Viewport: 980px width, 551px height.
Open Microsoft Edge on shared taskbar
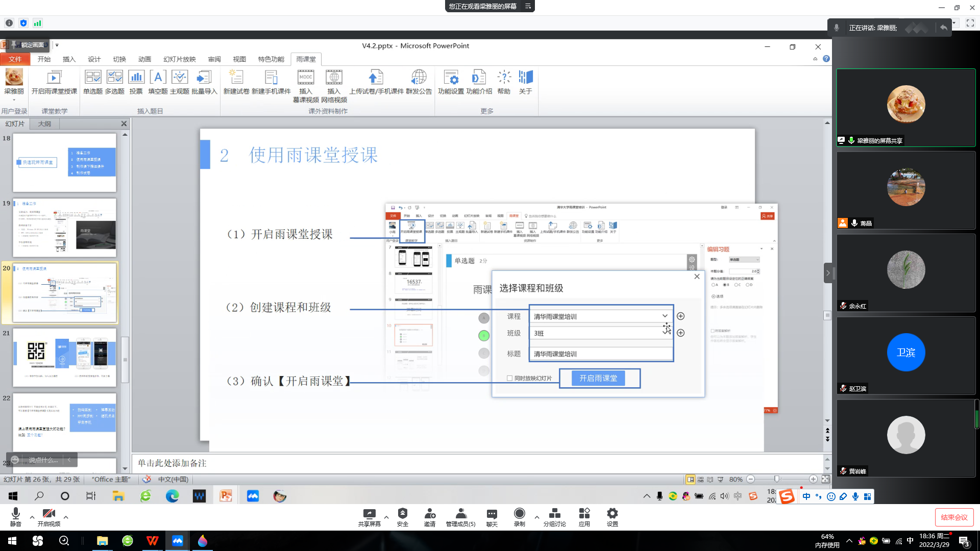tap(172, 496)
